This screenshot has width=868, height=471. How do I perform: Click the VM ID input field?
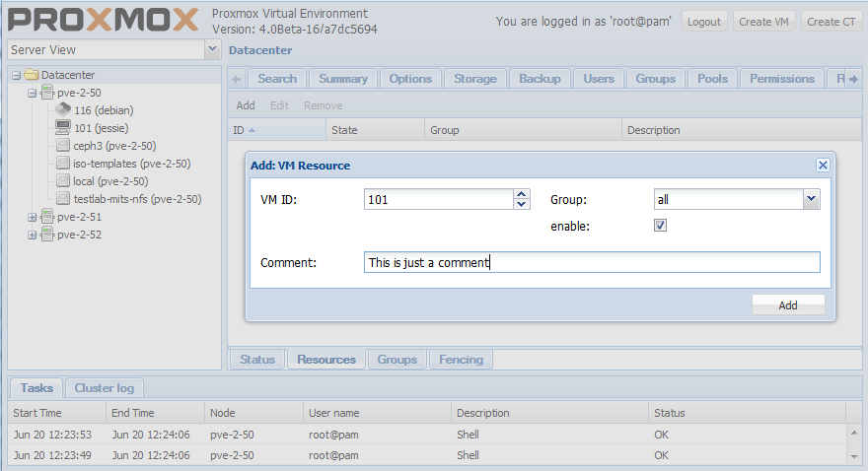tap(438, 199)
